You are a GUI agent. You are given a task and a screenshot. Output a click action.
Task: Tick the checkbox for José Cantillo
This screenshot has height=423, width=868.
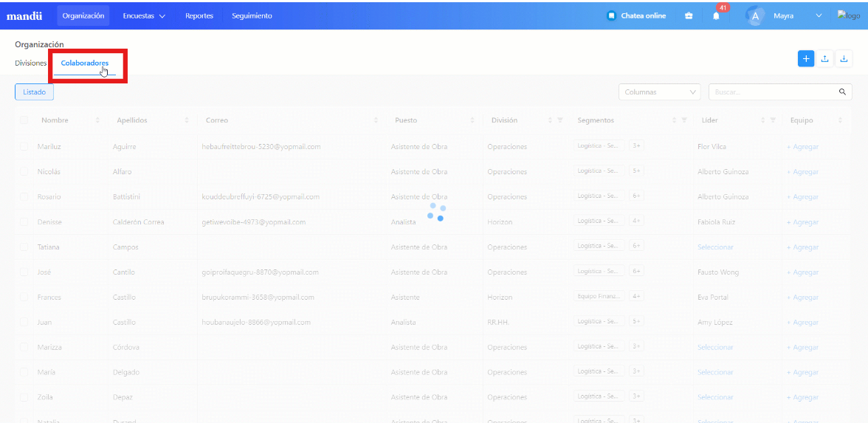coord(24,272)
